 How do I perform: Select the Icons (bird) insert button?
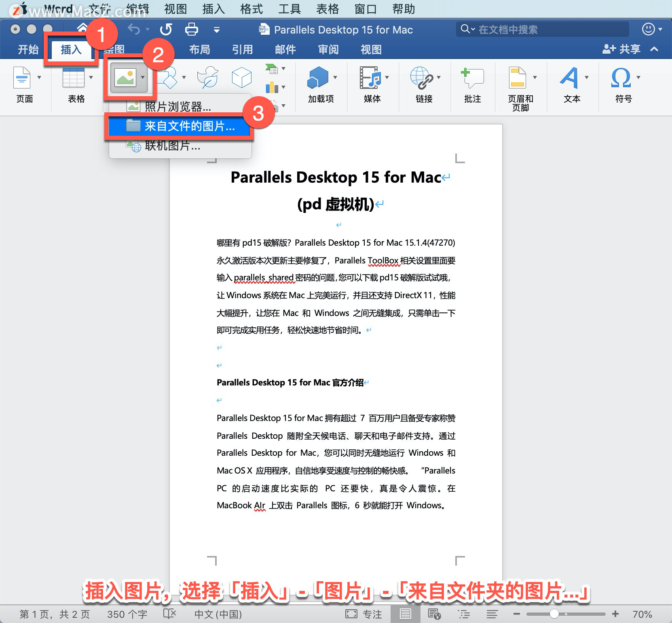[x=207, y=77]
